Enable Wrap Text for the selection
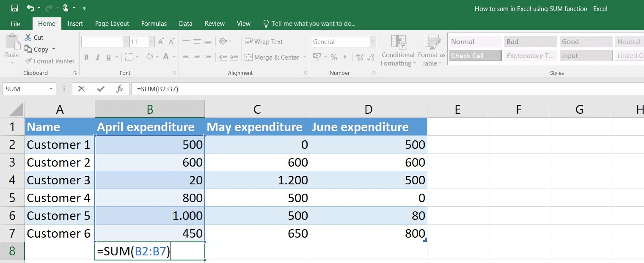Image resolution: width=644 pixels, height=263 pixels. click(x=264, y=41)
